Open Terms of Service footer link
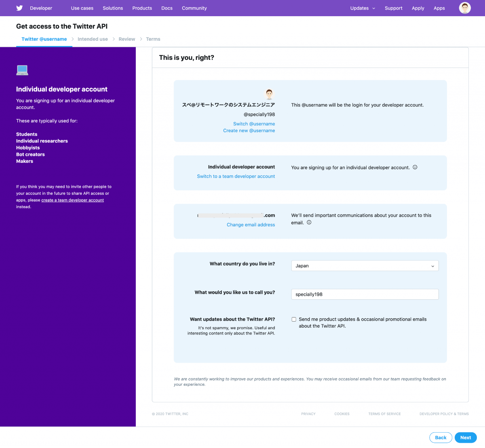 [x=384, y=414]
